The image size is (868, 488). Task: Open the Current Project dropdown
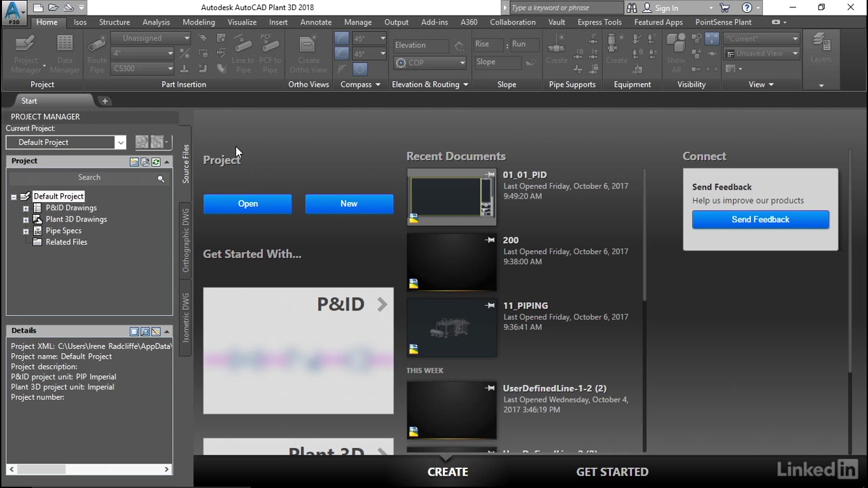tap(120, 142)
